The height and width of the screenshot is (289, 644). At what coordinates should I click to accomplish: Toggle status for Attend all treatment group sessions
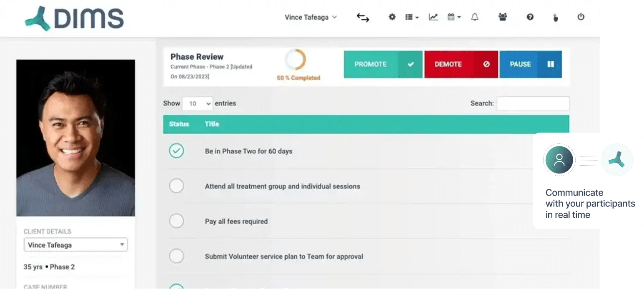(177, 186)
